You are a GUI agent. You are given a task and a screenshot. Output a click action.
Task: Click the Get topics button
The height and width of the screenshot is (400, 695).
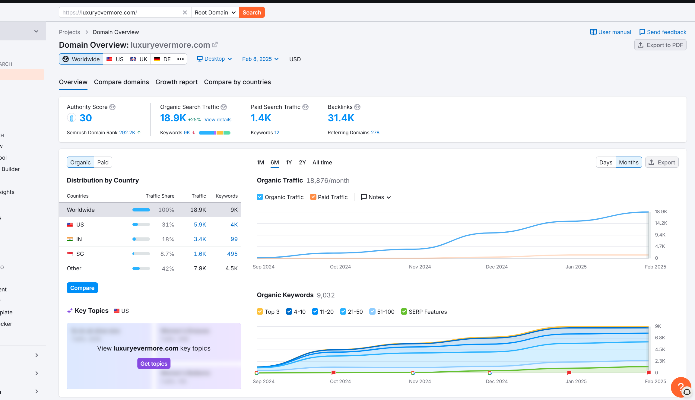(154, 364)
